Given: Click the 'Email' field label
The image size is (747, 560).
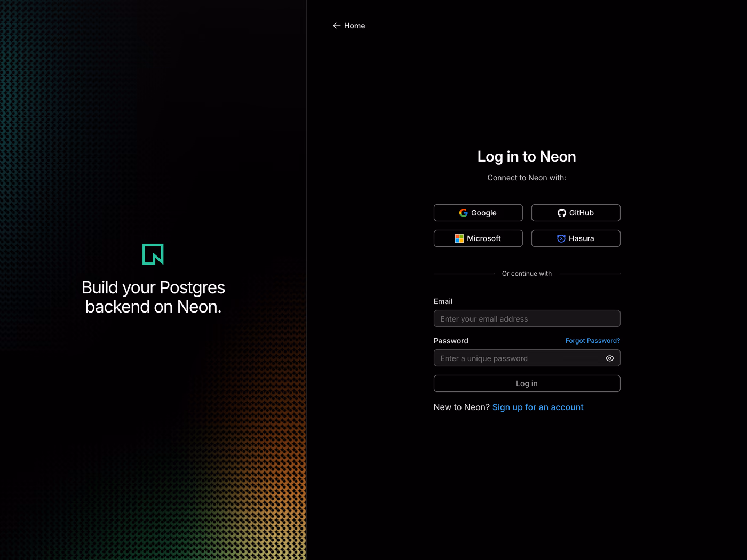Looking at the screenshot, I should [443, 301].
